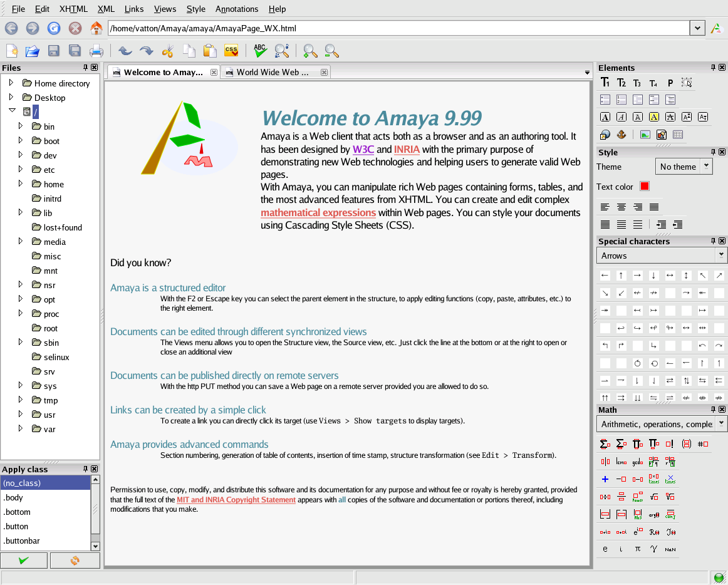Viewport: 728px width, 585px height.
Task: Open the Arrows character set dropdown
Action: (x=721, y=254)
